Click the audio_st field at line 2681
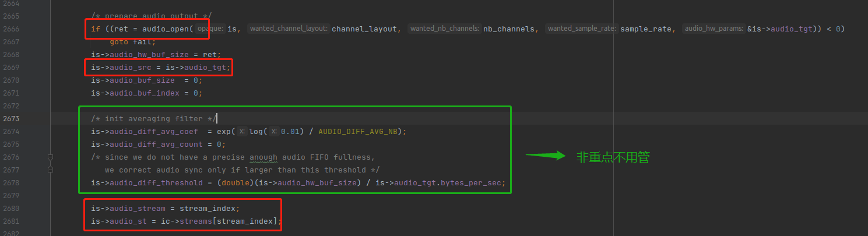Screen dimensions: 868x236 click(x=128, y=221)
